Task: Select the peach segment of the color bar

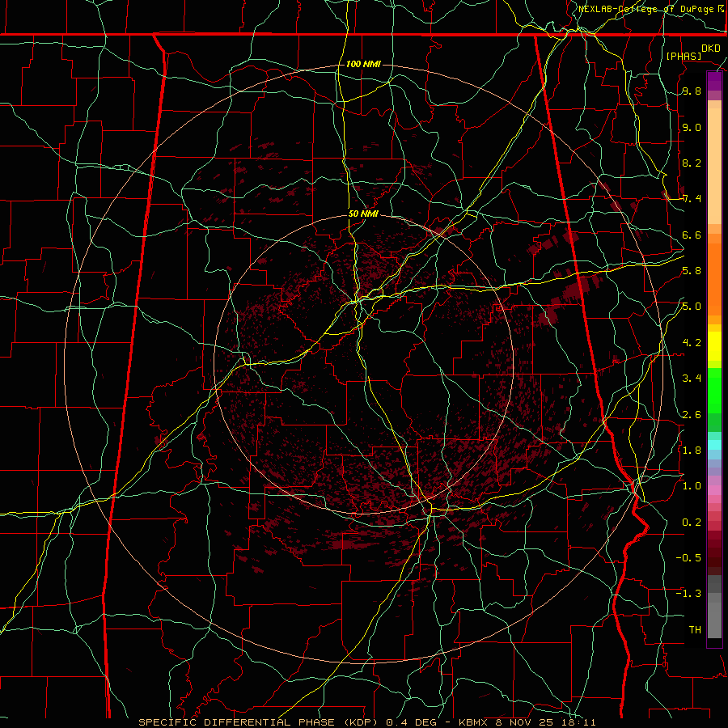Action: coord(714,166)
